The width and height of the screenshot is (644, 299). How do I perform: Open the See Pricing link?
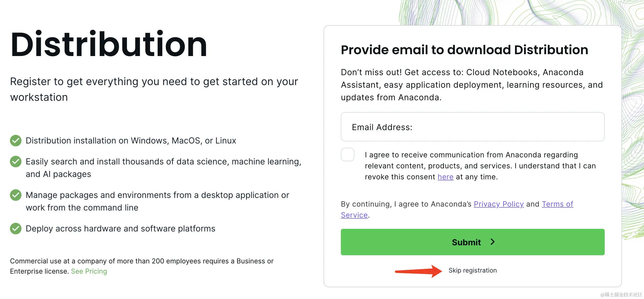point(89,271)
